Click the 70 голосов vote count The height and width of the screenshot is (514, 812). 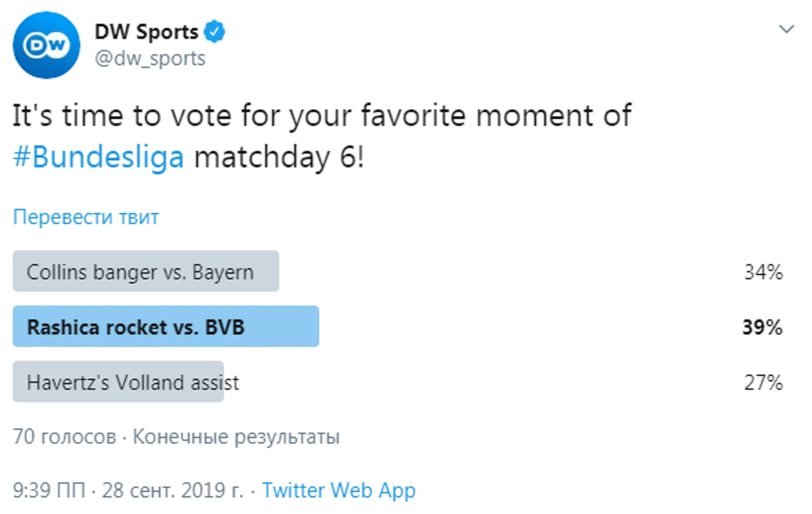tap(65, 437)
